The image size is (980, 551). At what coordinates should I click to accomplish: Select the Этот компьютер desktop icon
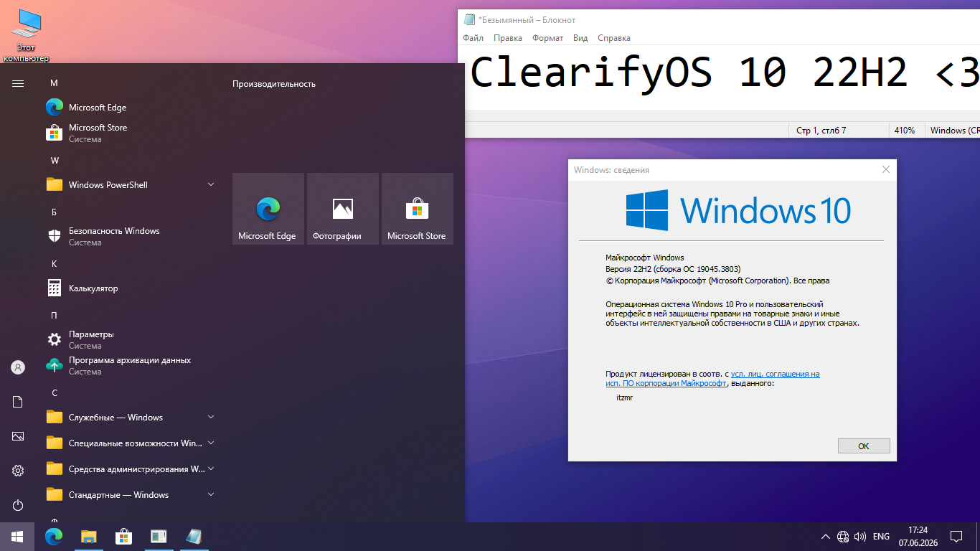(27, 35)
